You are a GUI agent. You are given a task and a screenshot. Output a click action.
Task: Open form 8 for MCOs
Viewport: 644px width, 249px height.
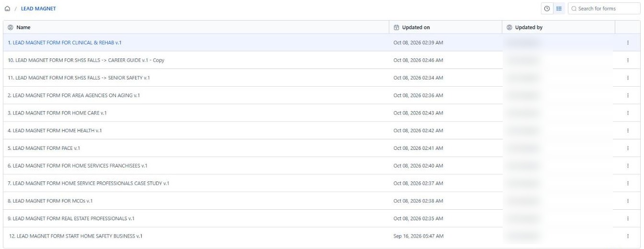tap(50, 201)
